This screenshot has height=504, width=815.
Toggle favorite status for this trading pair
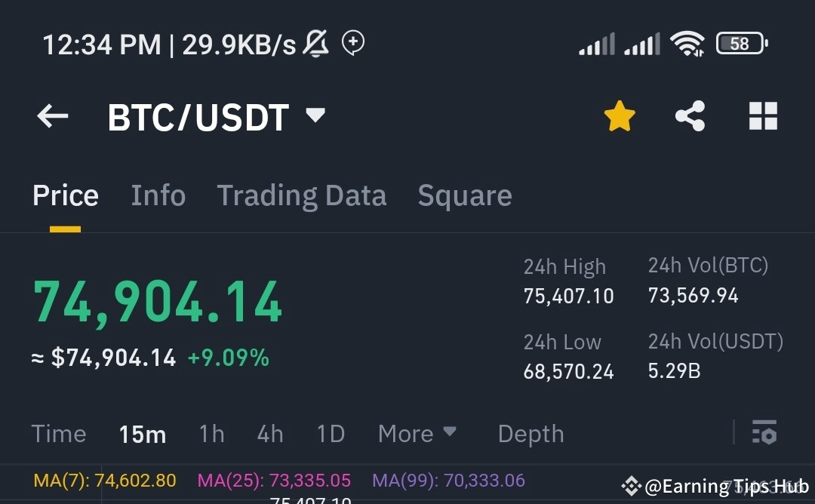[x=620, y=115]
